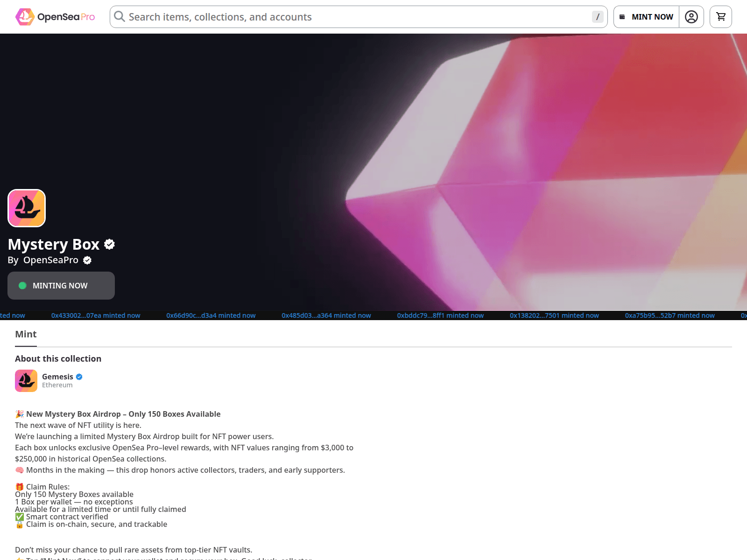Click 'Only 150 Mystery Boxes available' line
747x560 pixels.
74,494
